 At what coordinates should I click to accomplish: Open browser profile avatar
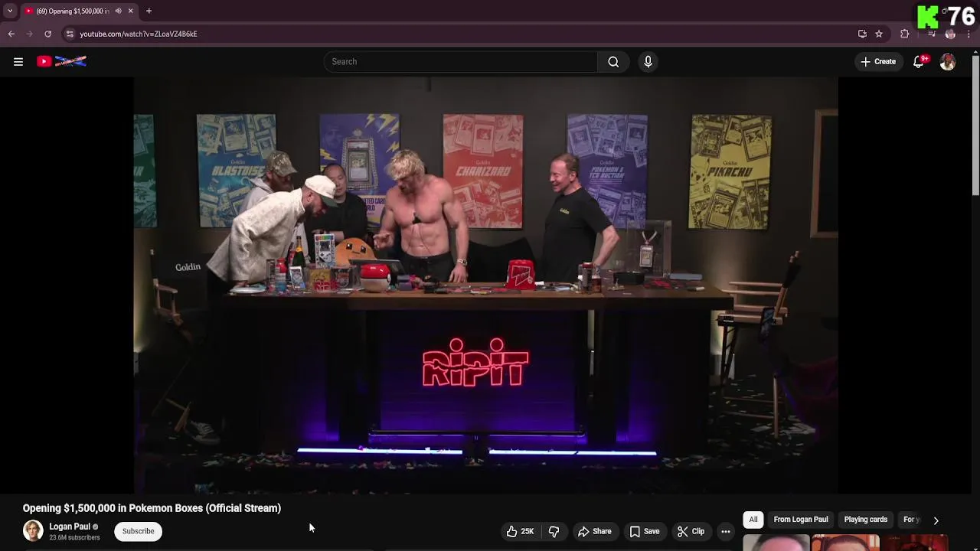[x=950, y=34]
